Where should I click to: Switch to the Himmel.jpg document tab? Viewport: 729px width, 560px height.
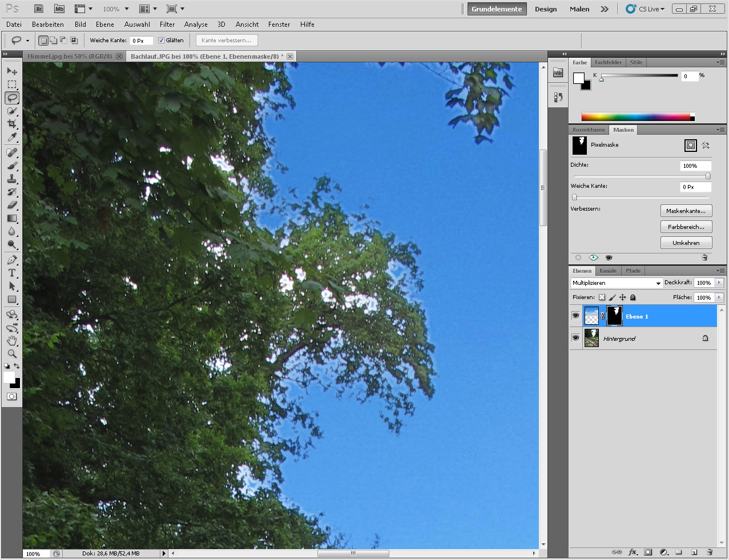click(70, 57)
